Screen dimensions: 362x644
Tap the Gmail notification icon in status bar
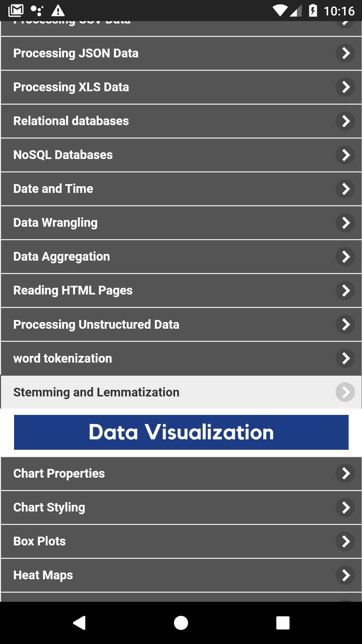click(16, 11)
